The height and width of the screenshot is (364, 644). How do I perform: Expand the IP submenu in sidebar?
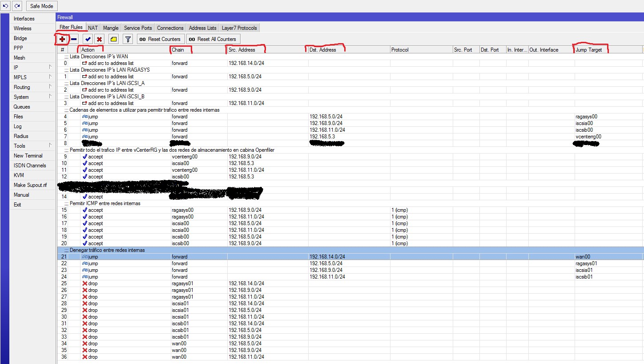point(32,68)
